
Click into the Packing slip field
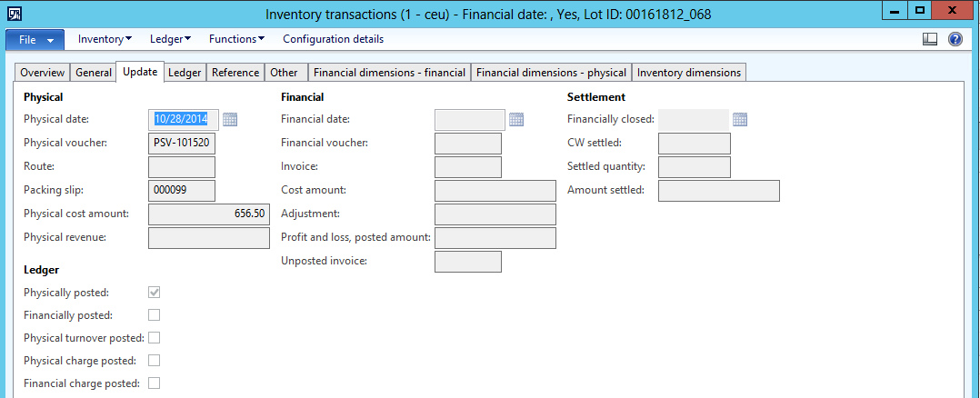tap(181, 190)
